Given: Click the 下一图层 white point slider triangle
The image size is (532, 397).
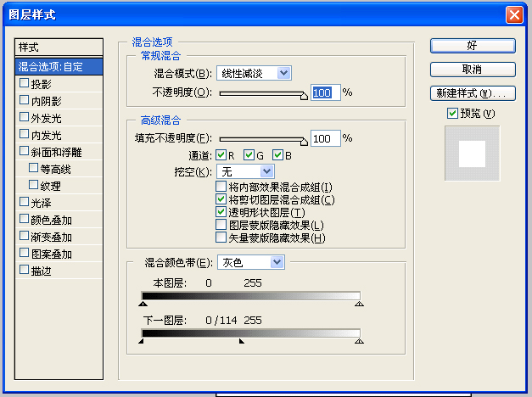Looking at the screenshot, I should [359, 341].
